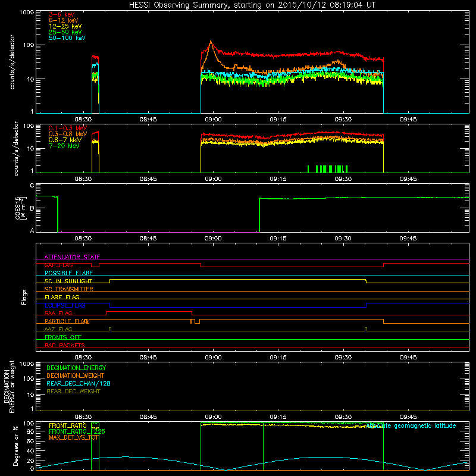
Task: Click the orange 6-12 keV flare peak
Action: pos(211,42)
